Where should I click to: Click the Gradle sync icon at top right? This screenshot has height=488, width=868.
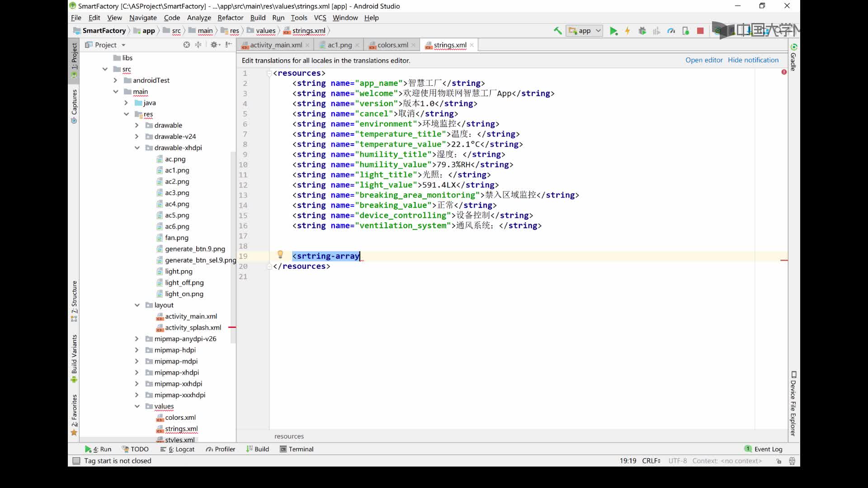click(x=793, y=47)
